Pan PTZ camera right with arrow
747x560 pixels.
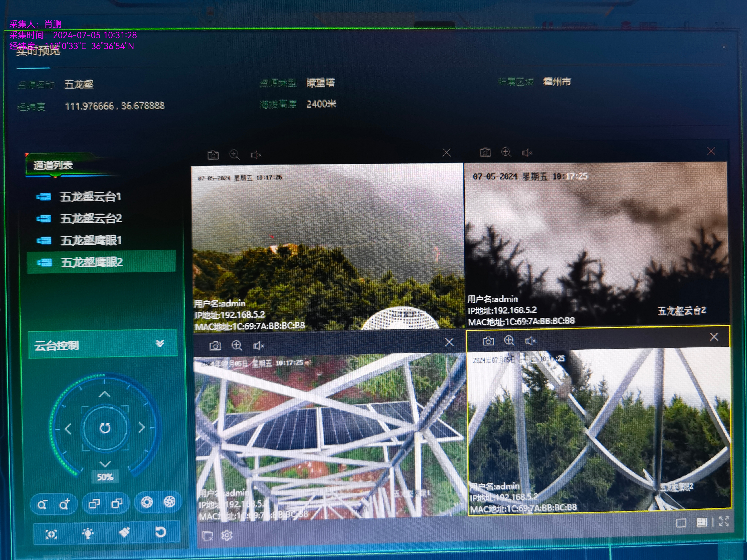coord(142,428)
